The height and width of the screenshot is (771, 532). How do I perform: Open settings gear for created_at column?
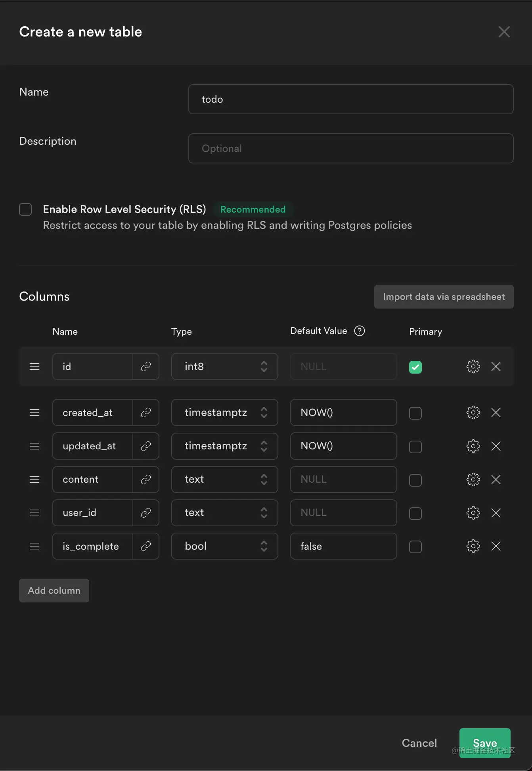click(x=473, y=412)
